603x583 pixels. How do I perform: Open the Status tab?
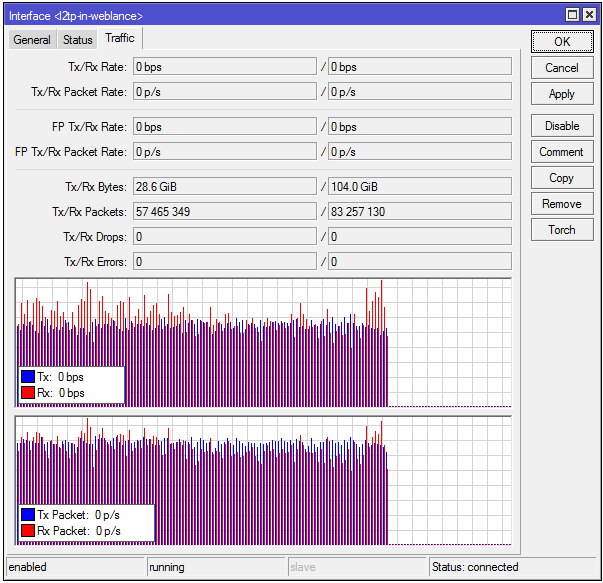[x=77, y=40]
